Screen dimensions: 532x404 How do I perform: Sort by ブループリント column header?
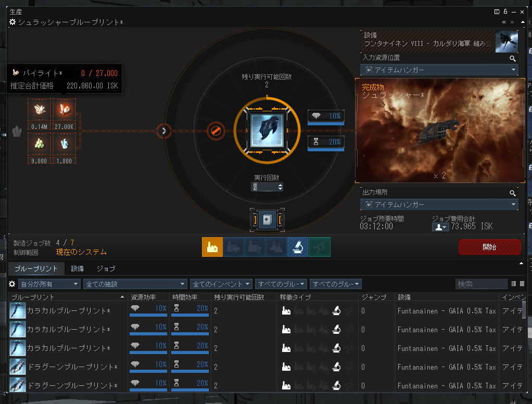pos(68,297)
